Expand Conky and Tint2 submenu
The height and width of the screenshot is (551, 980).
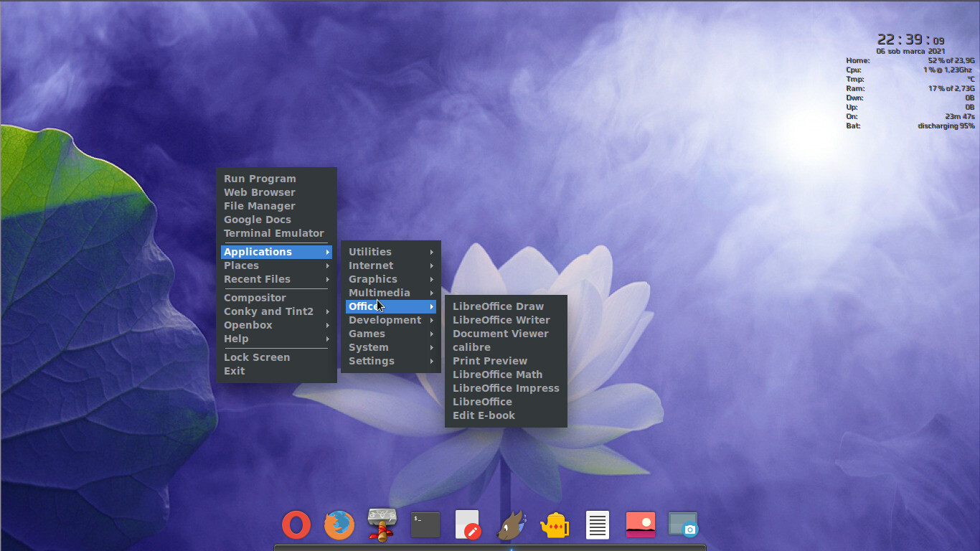276,311
